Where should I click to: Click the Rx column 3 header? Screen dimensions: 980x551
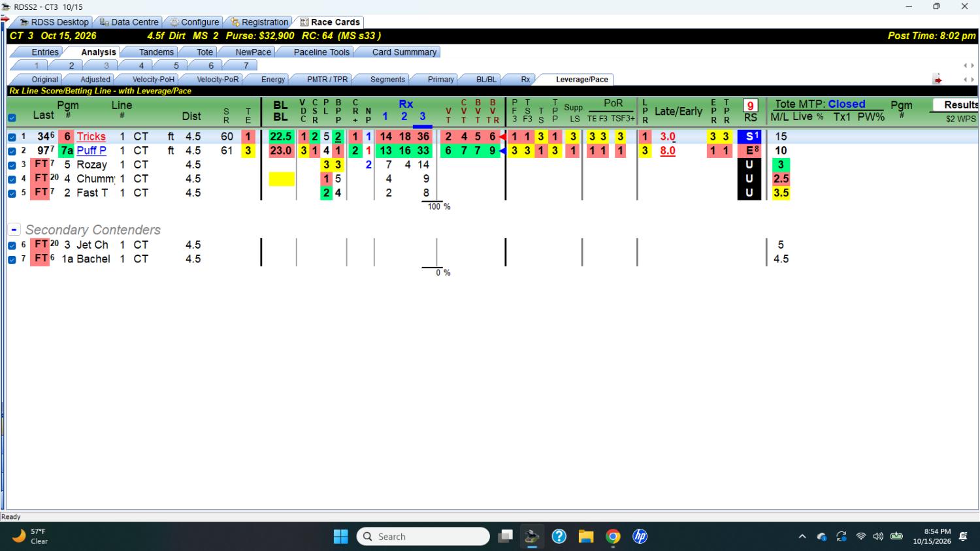point(423,116)
